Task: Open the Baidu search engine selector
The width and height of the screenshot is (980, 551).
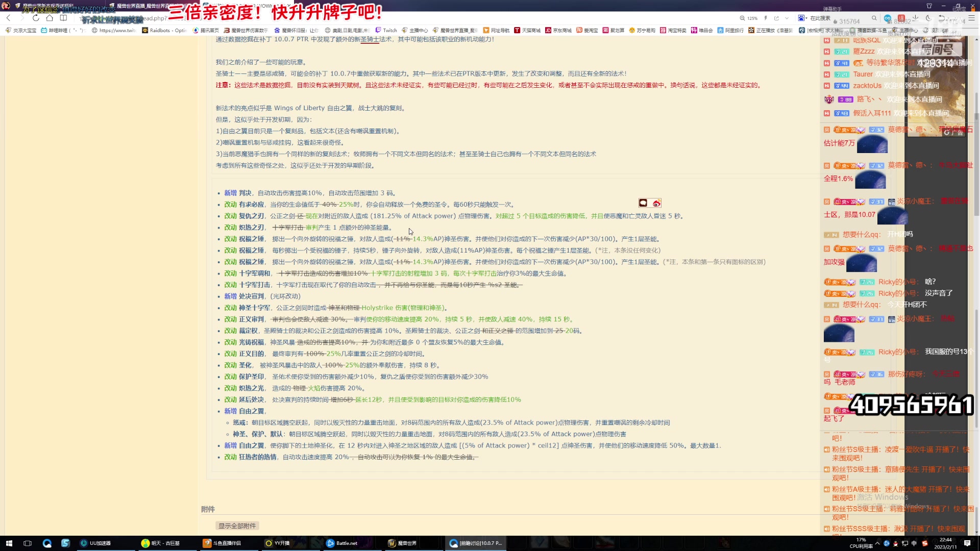Action: tap(802, 18)
